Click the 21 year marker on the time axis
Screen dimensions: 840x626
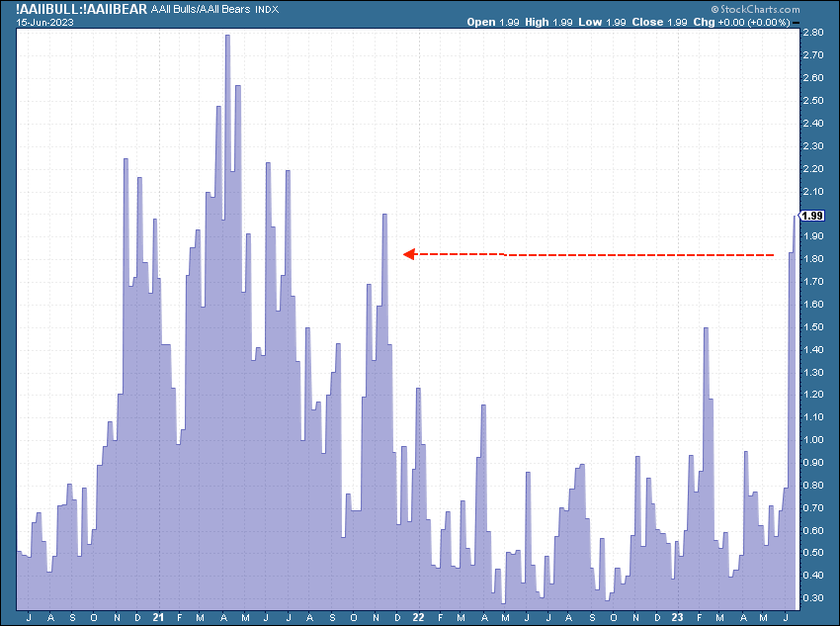[158, 618]
